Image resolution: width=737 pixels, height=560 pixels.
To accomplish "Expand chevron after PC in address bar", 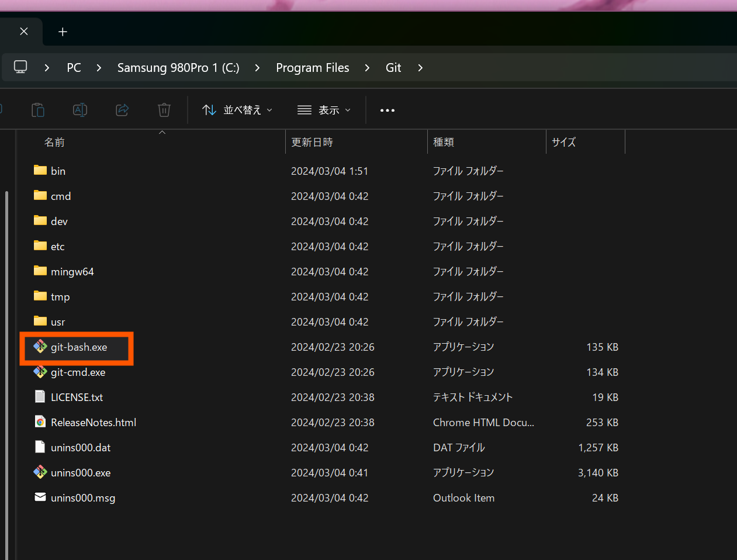I will pos(99,68).
